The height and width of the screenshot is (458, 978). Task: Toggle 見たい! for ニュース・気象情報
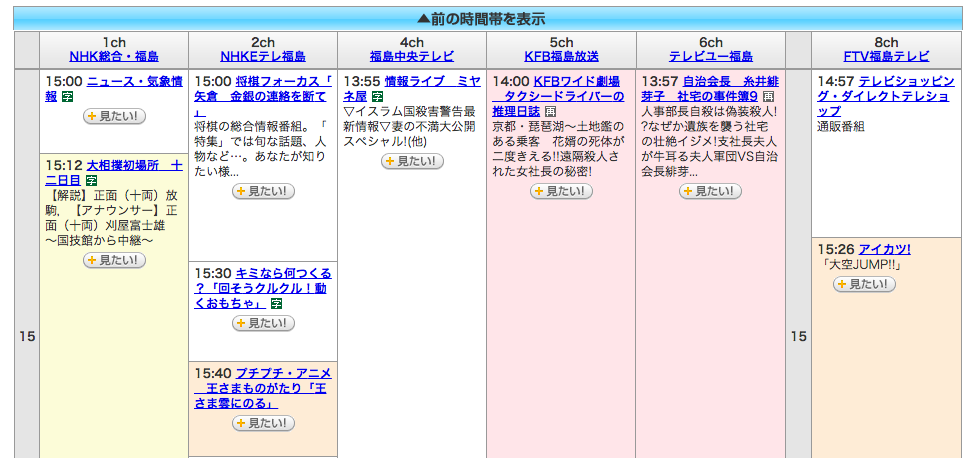click(x=114, y=117)
